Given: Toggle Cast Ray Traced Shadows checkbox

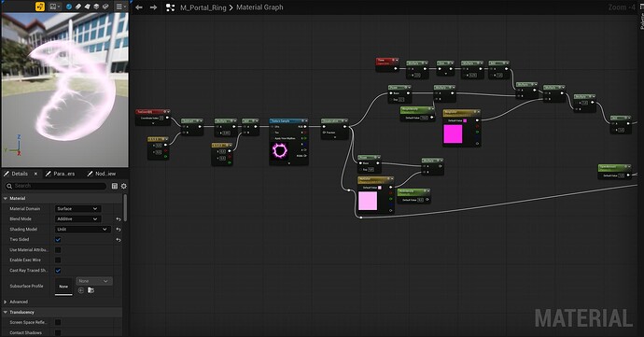Looking at the screenshot, I should click(58, 271).
